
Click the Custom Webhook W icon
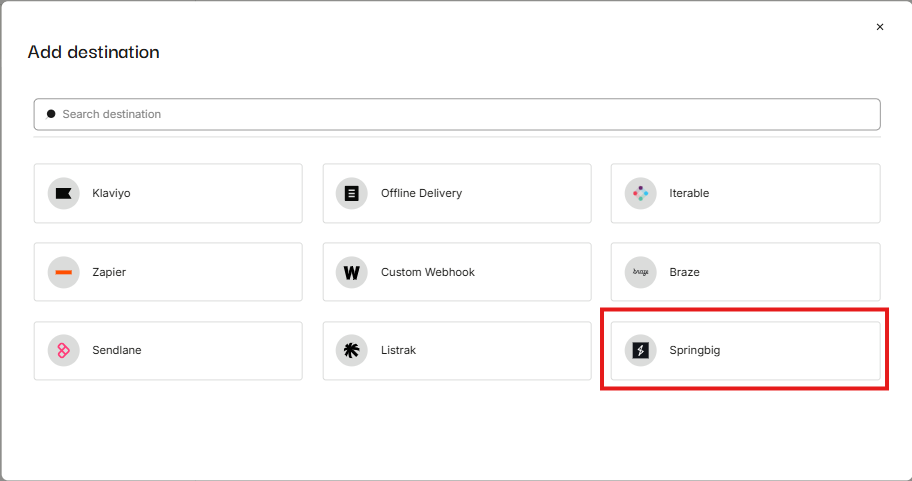(x=352, y=272)
